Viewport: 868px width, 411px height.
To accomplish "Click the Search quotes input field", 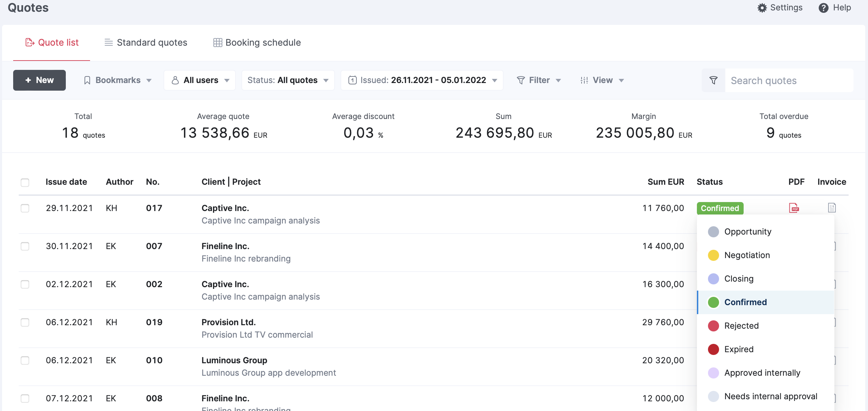I will (x=789, y=80).
